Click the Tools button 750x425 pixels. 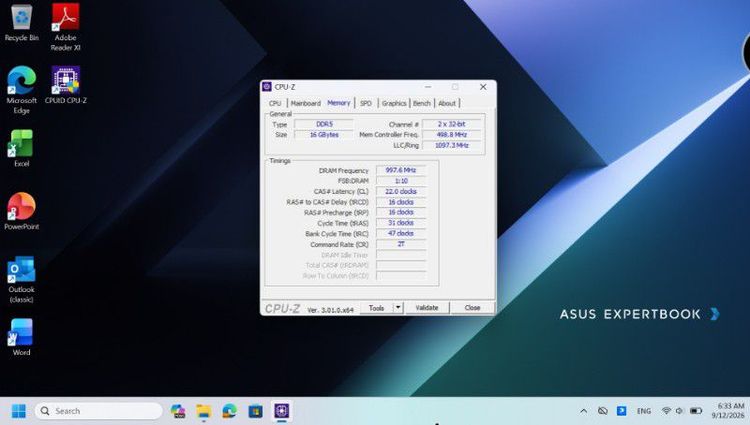[x=376, y=308]
